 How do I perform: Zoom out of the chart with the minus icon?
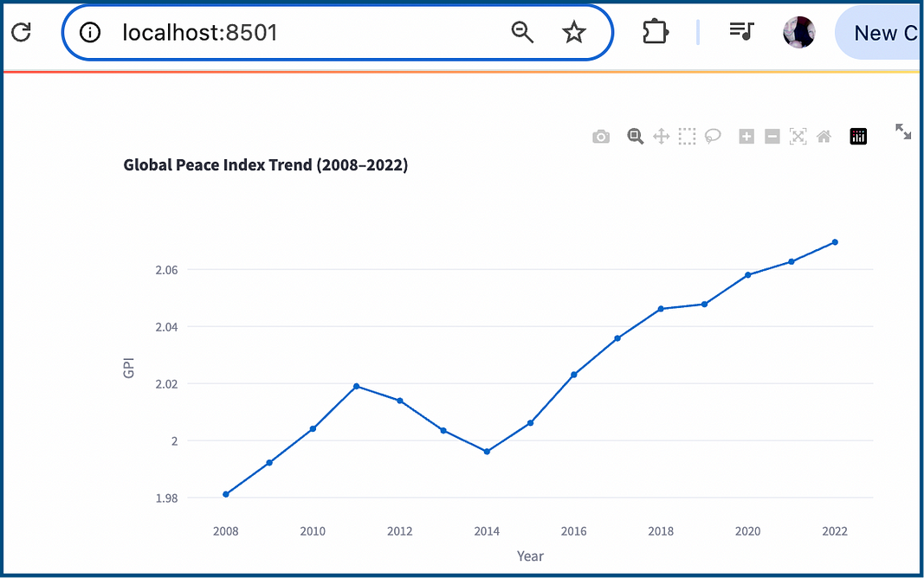pyautogui.click(x=772, y=137)
